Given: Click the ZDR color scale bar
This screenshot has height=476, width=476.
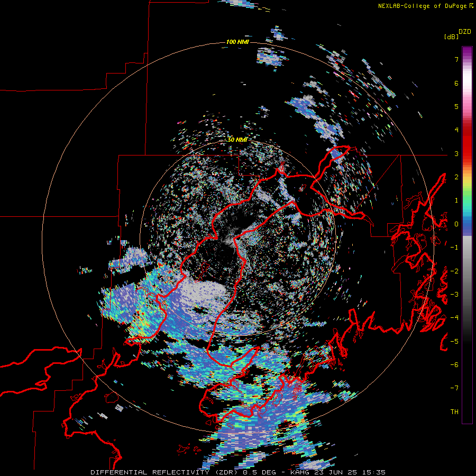Looking at the screenshot, I should click(467, 235).
